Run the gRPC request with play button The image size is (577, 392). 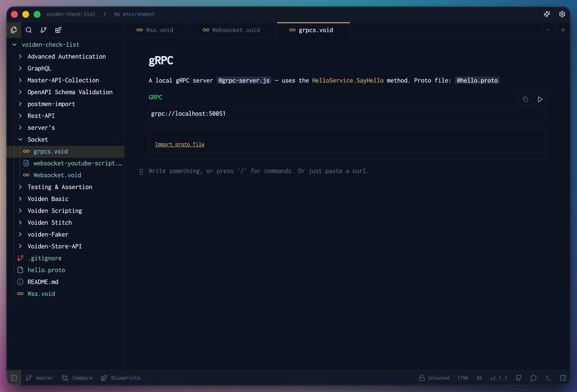click(540, 99)
